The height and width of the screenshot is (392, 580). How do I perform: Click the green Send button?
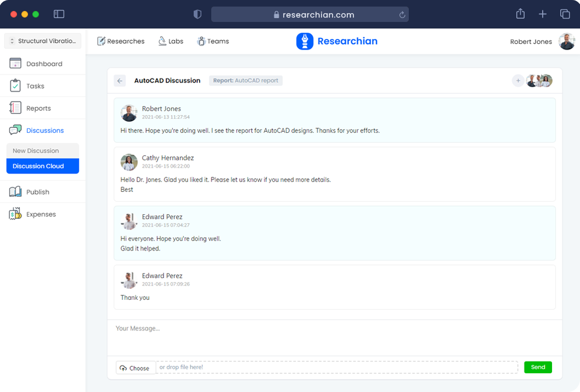(x=538, y=367)
